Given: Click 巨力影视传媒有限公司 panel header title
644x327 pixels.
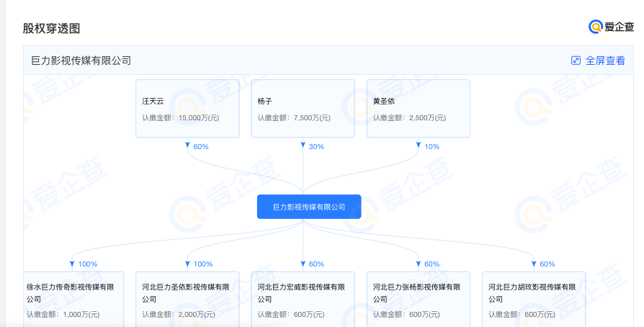Looking at the screenshot, I should pyautogui.click(x=81, y=61).
